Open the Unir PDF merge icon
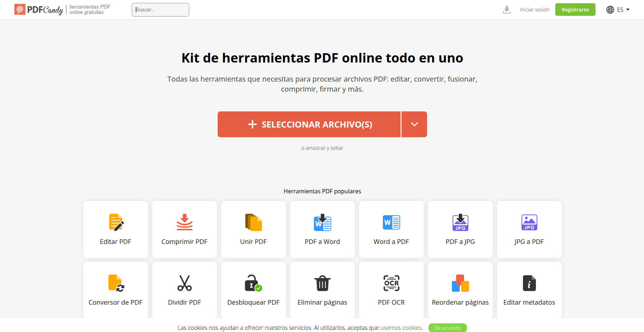Screen dimensions: 644x332 pos(253,222)
